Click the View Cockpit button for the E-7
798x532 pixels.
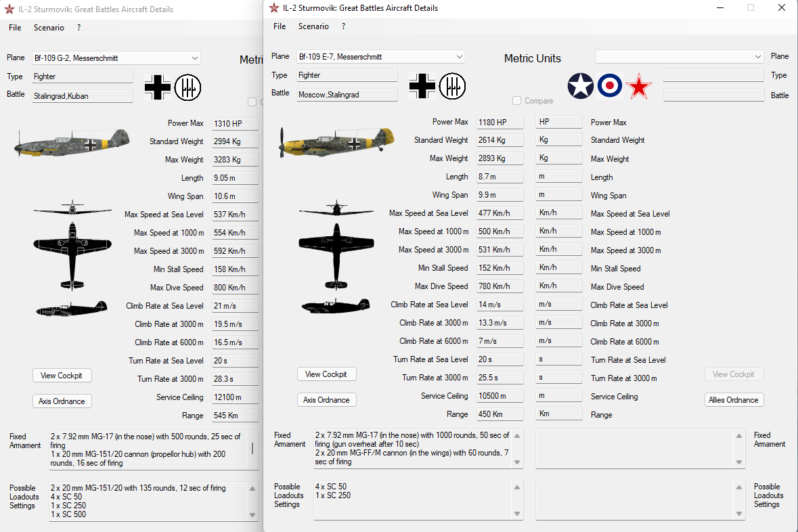coord(326,374)
